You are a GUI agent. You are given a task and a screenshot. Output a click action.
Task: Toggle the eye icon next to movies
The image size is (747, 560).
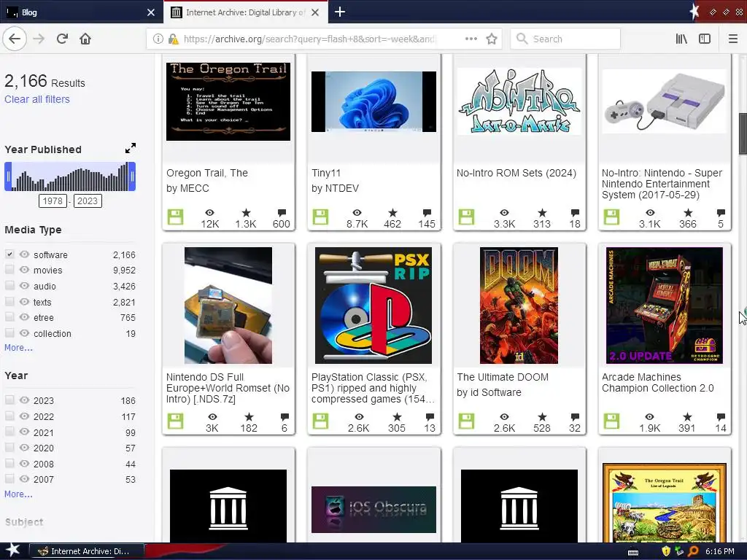[x=24, y=270]
